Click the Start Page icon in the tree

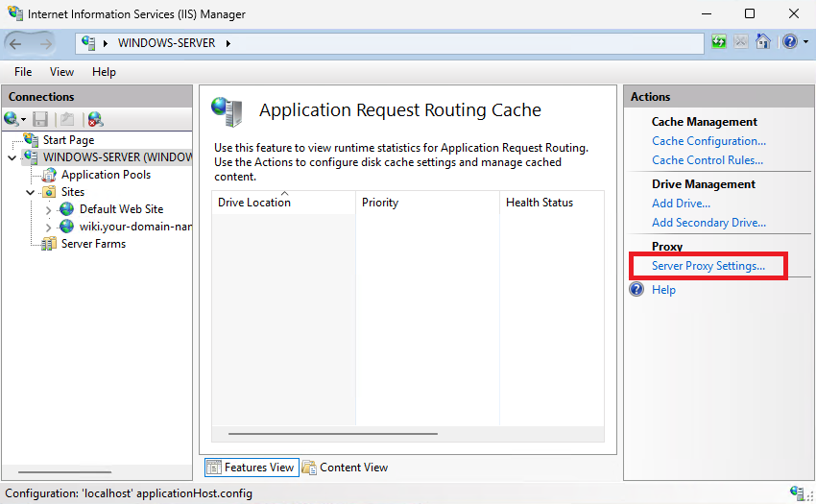point(32,139)
